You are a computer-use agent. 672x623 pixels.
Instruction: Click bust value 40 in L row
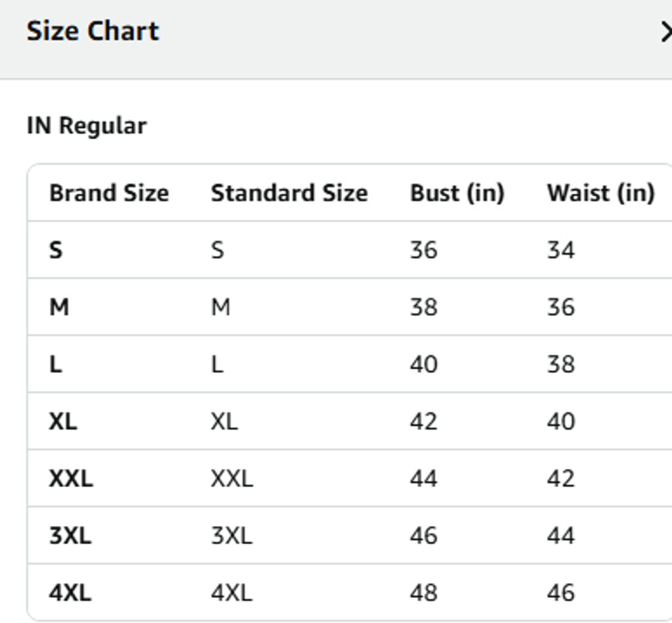[423, 364]
